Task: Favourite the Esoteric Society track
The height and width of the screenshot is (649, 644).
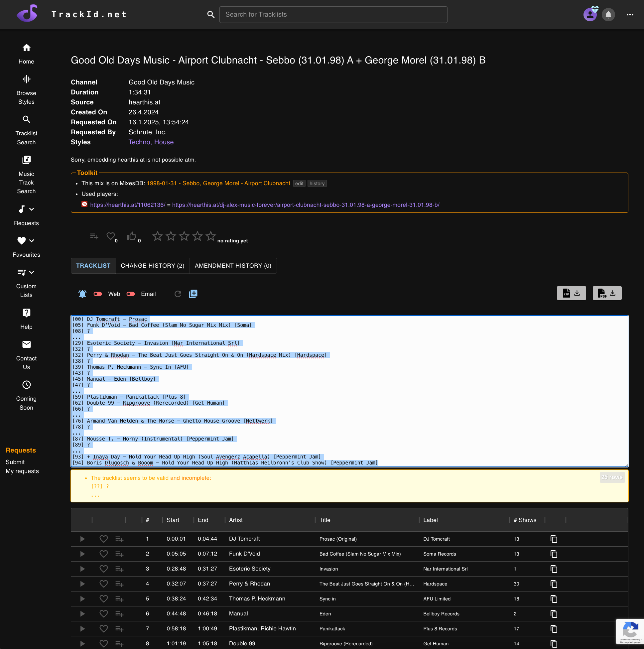Action: (103, 569)
